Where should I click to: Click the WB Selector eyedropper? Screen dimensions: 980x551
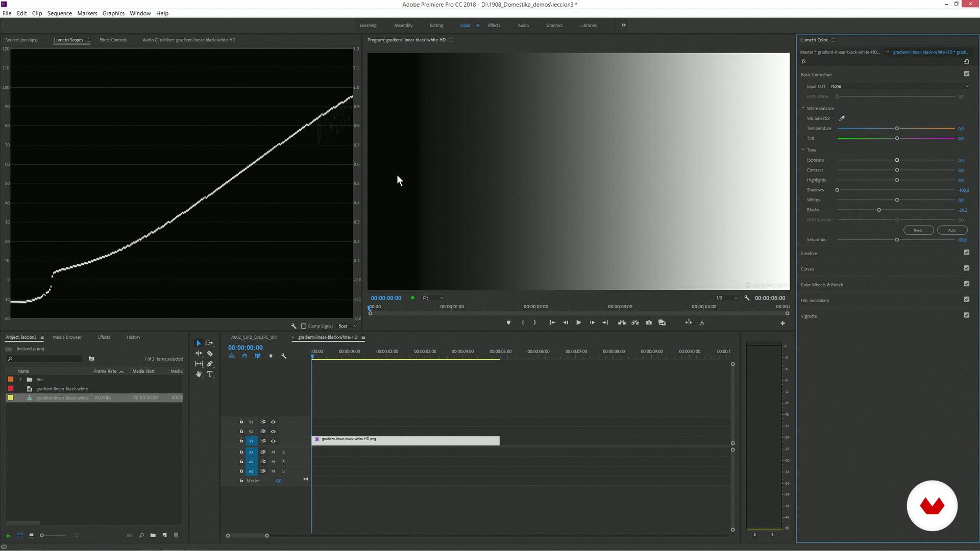coord(842,118)
